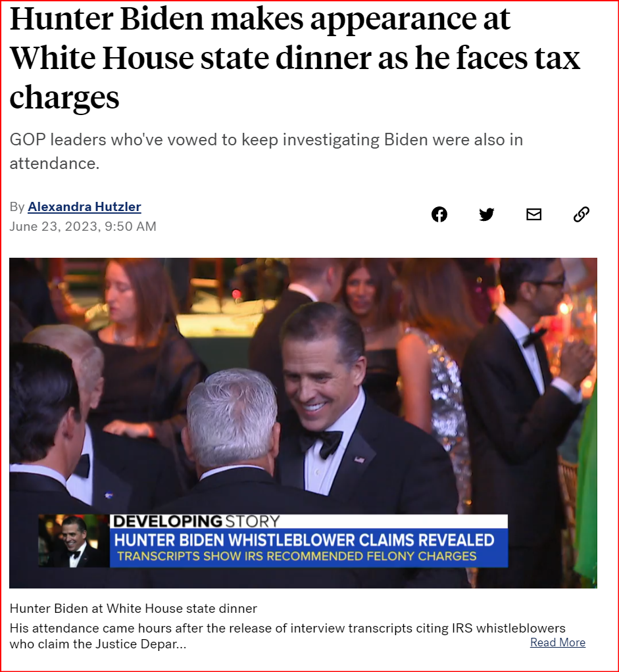Click the truncated caption description text
Viewport: 619px width, 672px height.
(x=287, y=636)
